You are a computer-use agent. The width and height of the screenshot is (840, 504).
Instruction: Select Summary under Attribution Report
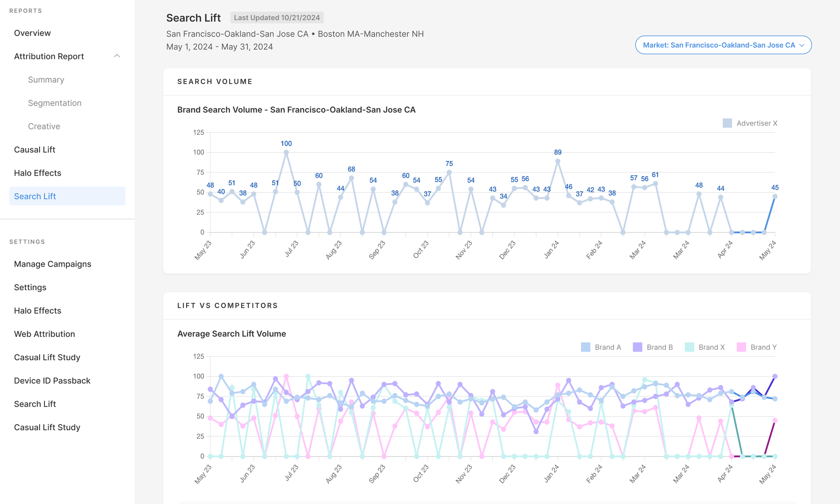point(46,80)
